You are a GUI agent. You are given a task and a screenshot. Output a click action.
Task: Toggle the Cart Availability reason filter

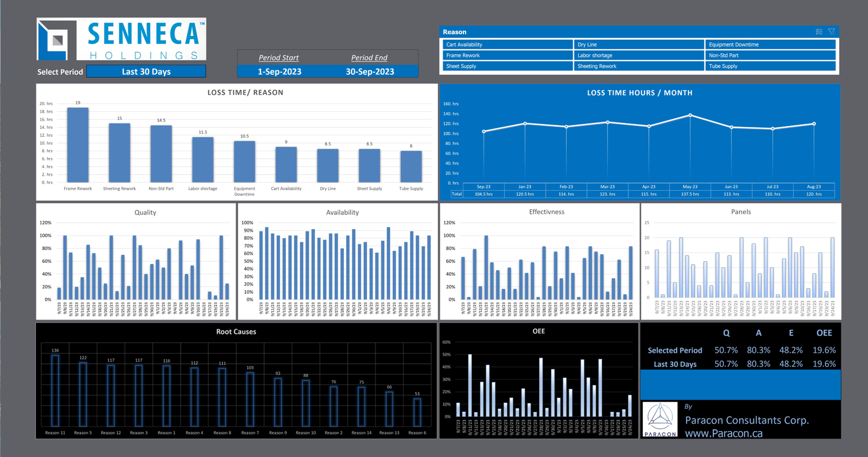click(507, 44)
